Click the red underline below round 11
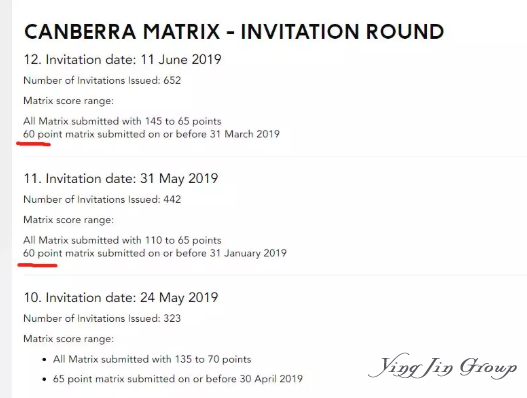 tap(37, 265)
